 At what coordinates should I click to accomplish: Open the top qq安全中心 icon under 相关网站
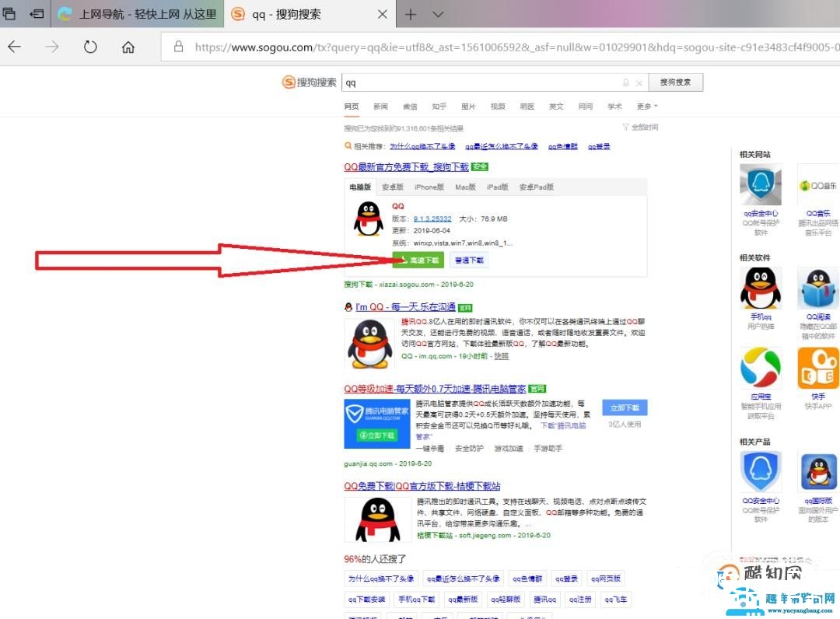click(x=761, y=184)
